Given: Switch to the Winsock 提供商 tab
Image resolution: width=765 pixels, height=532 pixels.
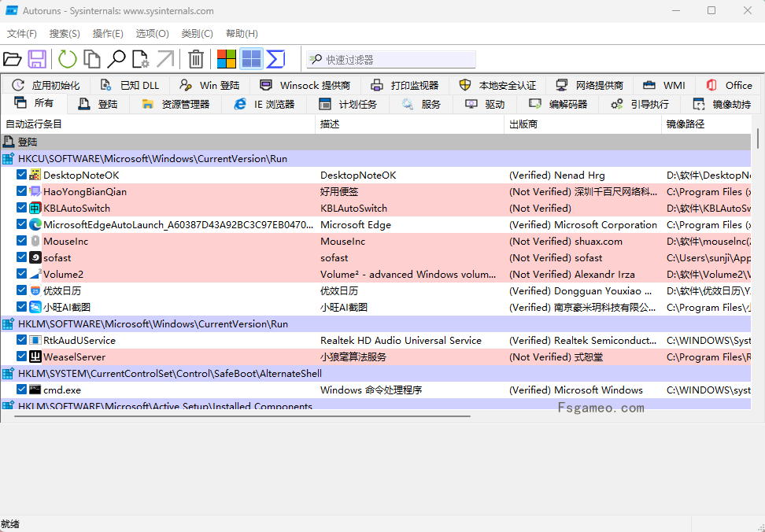Looking at the screenshot, I should tap(305, 85).
